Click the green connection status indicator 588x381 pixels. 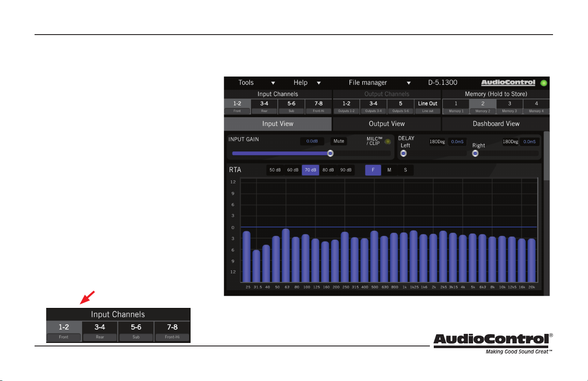(543, 83)
